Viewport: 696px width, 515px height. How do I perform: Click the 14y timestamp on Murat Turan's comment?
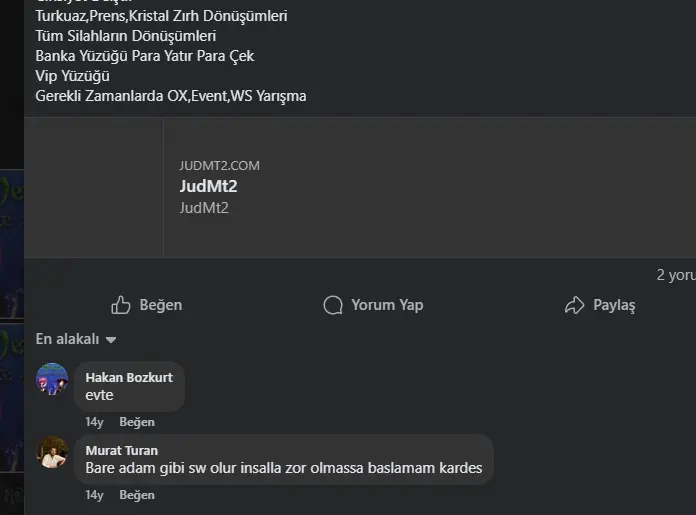(95, 495)
